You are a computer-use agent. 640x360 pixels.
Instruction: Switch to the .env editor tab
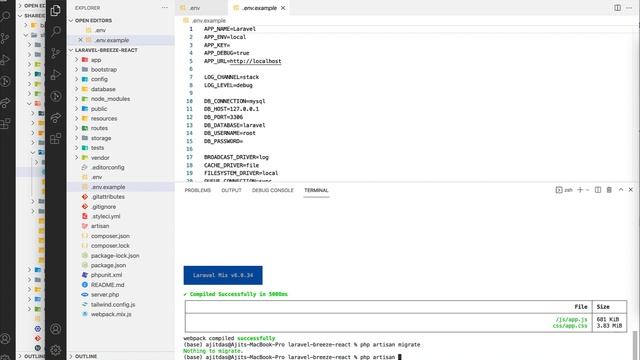(x=202, y=8)
